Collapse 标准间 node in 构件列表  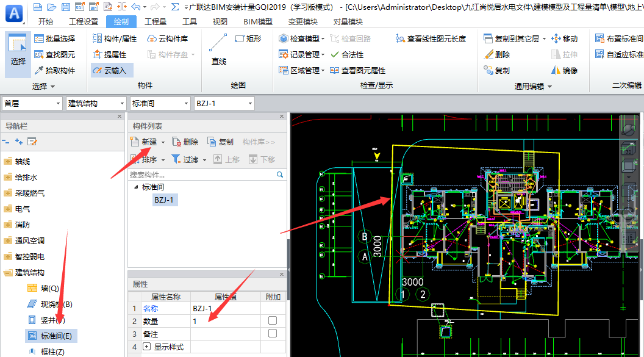(137, 187)
